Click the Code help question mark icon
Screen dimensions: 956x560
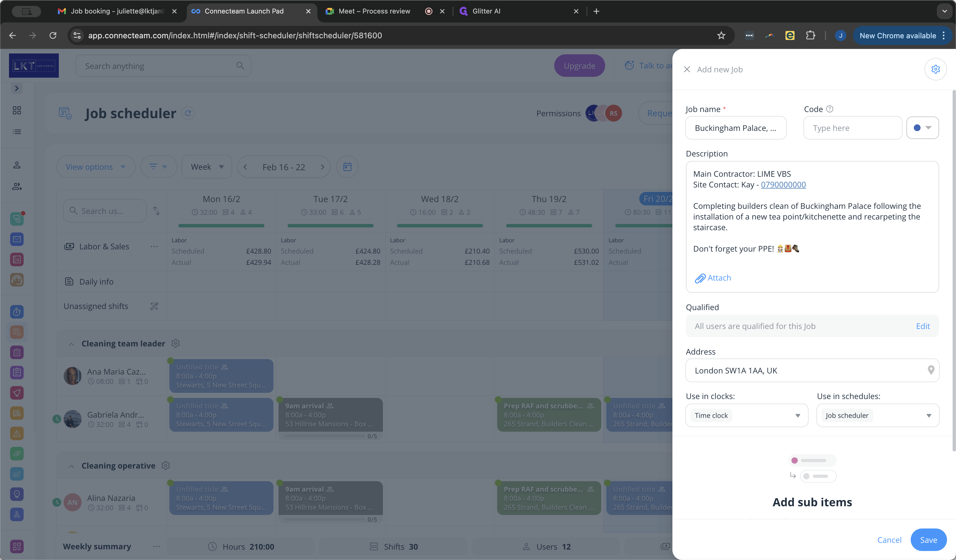pyautogui.click(x=830, y=109)
